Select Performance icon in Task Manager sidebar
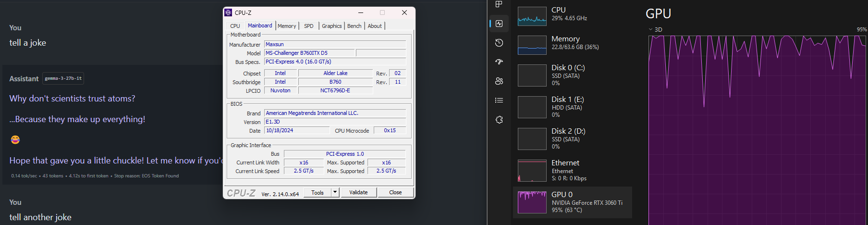Screen dimensions: 868x225 click(499, 24)
